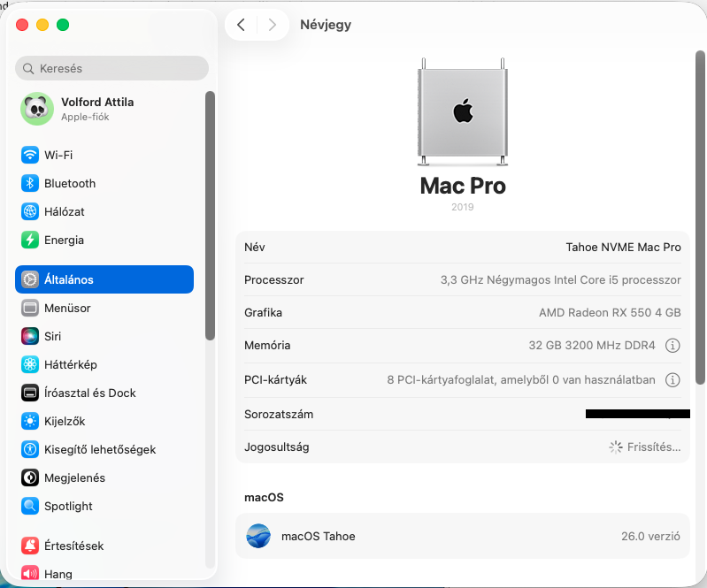Go back with the left chevron
The width and height of the screenshot is (707, 588).
click(242, 25)
